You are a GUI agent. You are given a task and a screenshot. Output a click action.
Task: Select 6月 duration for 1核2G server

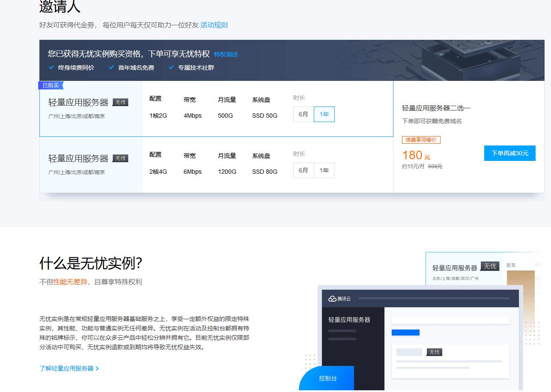pyautogui.click(x=304, y=114)
